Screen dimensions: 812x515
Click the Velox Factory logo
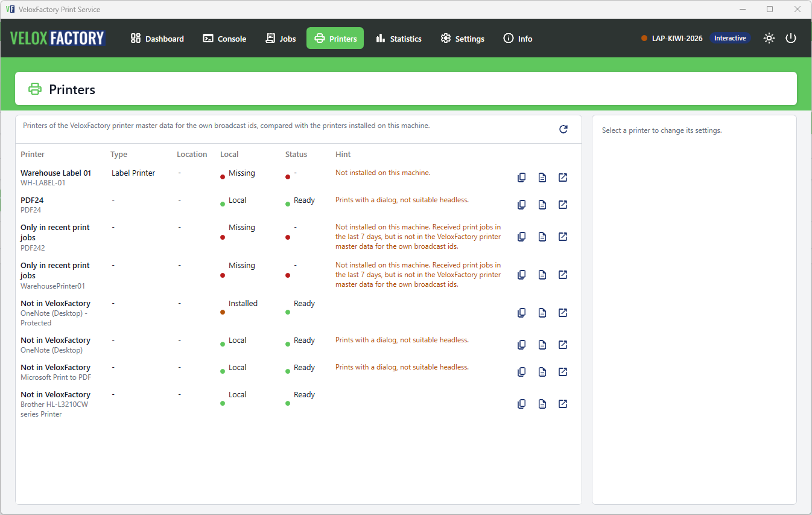[x=57, y=38]
